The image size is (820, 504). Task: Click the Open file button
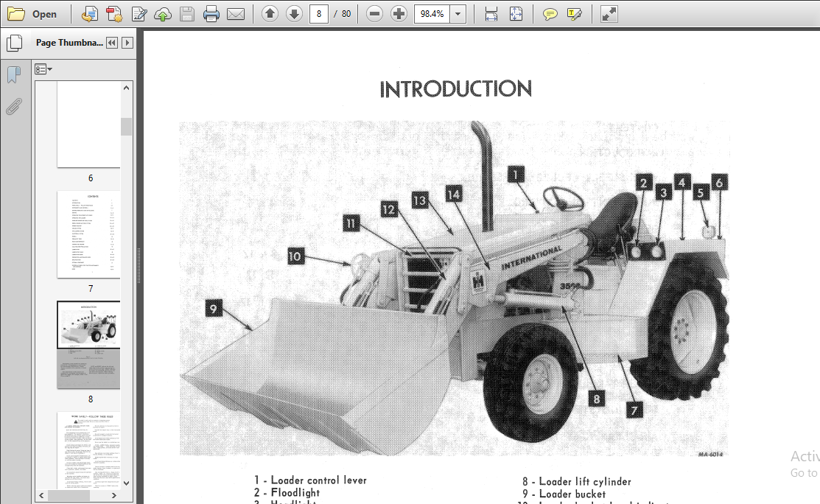(32, 14)
